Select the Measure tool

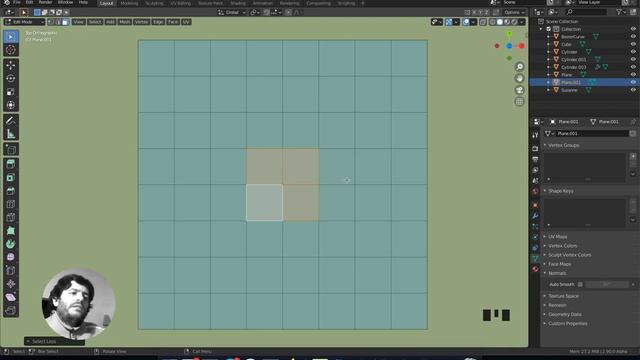(11, 134)
